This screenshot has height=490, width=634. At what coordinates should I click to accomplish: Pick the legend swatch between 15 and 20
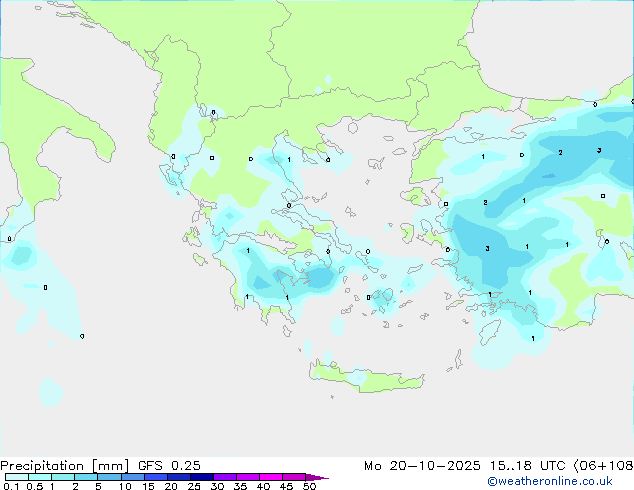click(x=156, y=477)
